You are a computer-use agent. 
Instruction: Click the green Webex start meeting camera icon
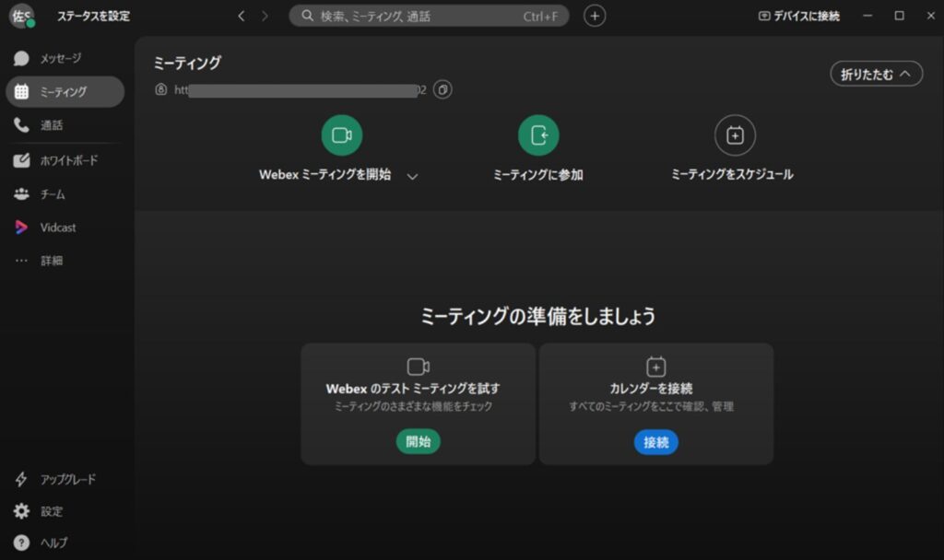(x=341, y=135)
